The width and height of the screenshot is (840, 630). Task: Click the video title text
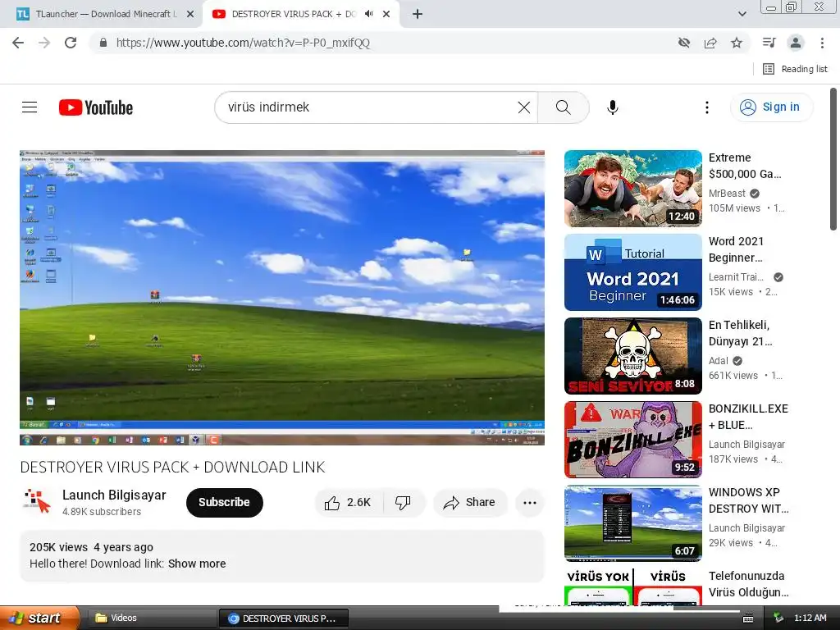pyautogui.click(x=172, y=467)
